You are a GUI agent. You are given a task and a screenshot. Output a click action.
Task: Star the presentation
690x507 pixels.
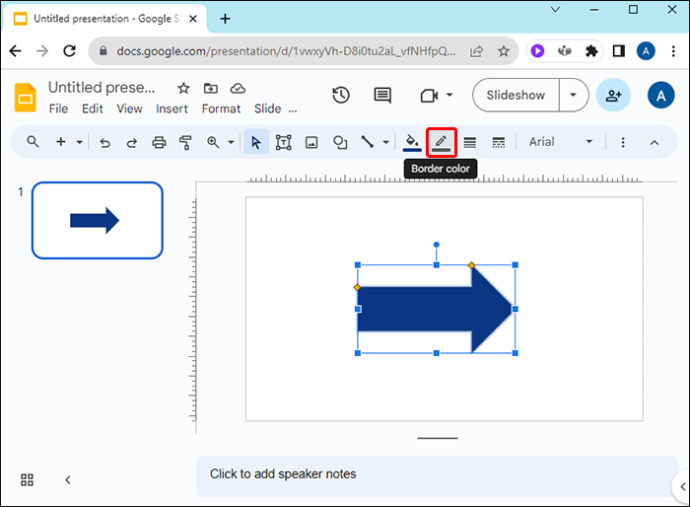[184, 88]
